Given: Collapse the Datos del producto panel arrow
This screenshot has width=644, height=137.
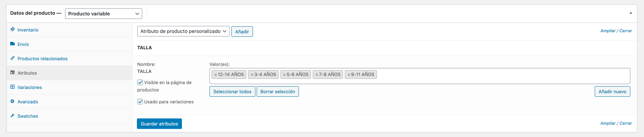Looking at the screenshot, I should click(x=631, y=13).
